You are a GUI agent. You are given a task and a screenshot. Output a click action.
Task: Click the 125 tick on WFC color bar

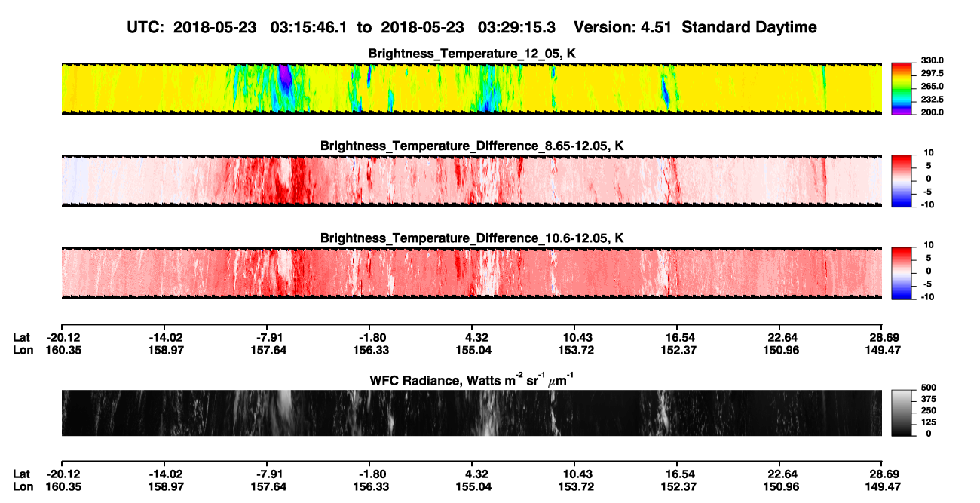pos(928,422)
